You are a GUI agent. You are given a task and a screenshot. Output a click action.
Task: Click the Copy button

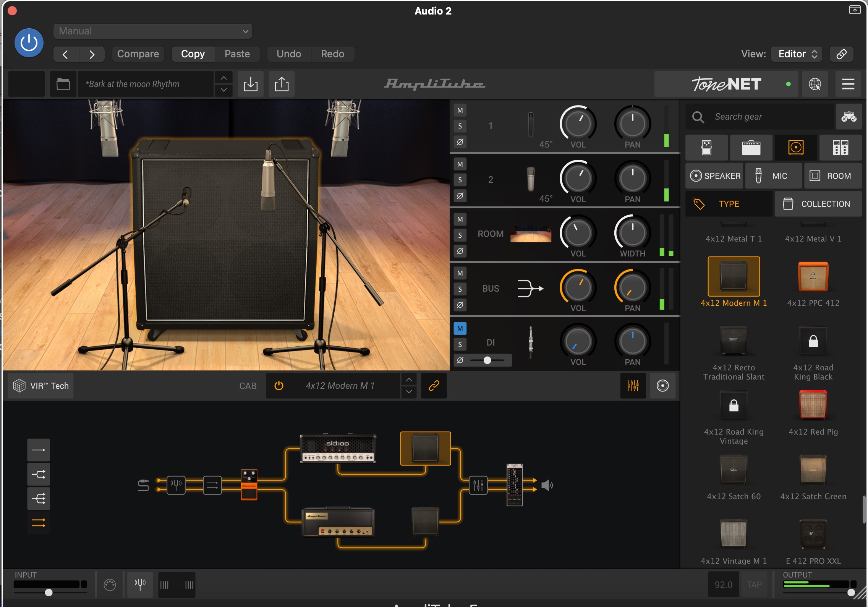pyautogui.click(x=193, y=54)
